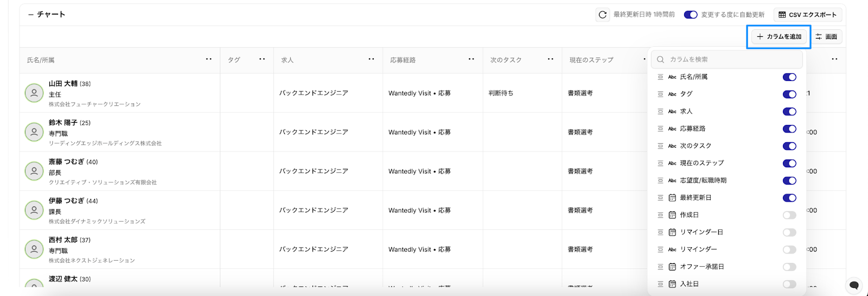This screenshot has height=296, width=868.
Task: Click 山田 大輔's profile avatar icon
Action: [34, 93]
